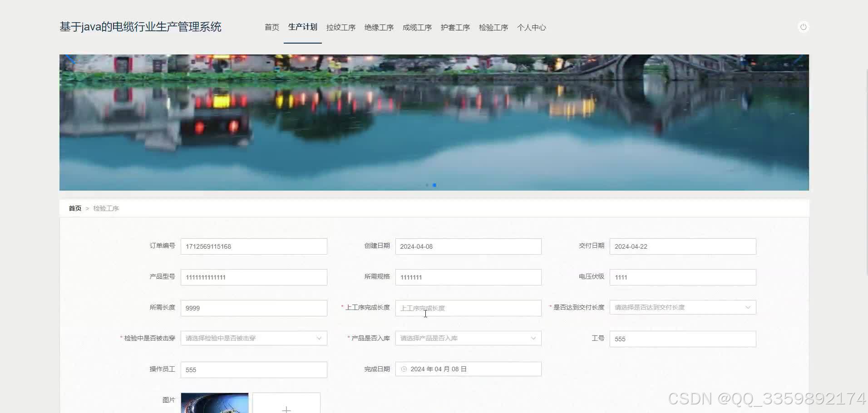Click the 创建日期 input field

468,246
